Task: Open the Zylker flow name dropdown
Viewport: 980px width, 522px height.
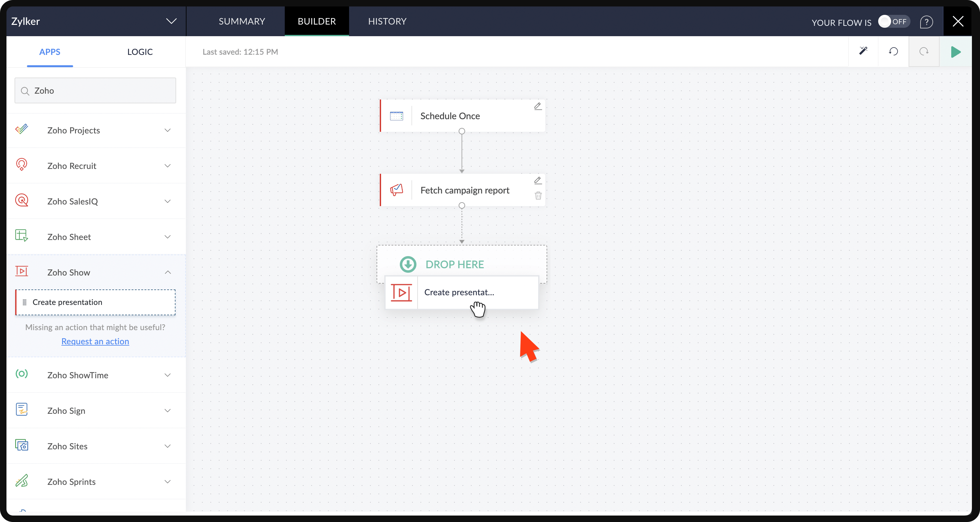Action: point(171,21)
